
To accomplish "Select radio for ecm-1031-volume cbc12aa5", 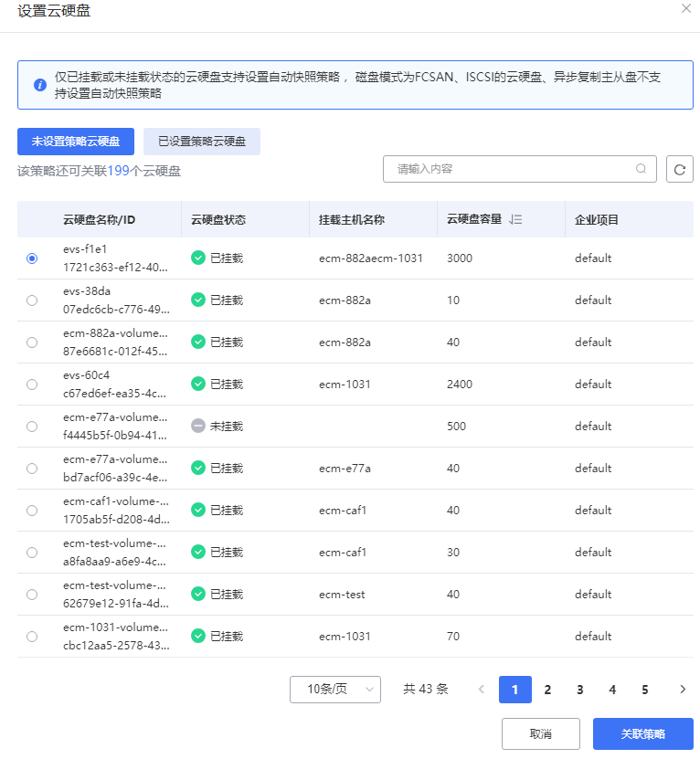I will [32, 637].
